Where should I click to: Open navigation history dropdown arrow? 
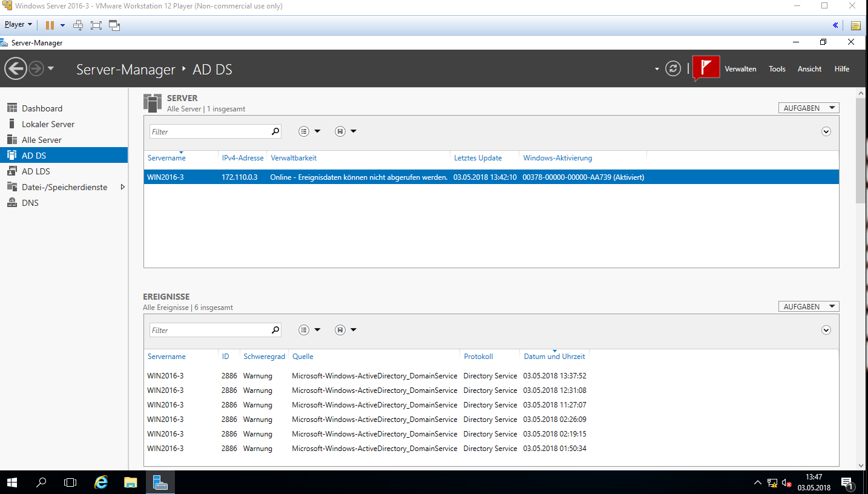51,68
